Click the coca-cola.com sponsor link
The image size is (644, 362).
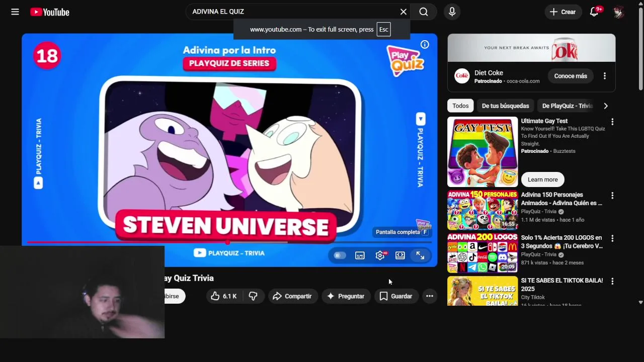523,81
